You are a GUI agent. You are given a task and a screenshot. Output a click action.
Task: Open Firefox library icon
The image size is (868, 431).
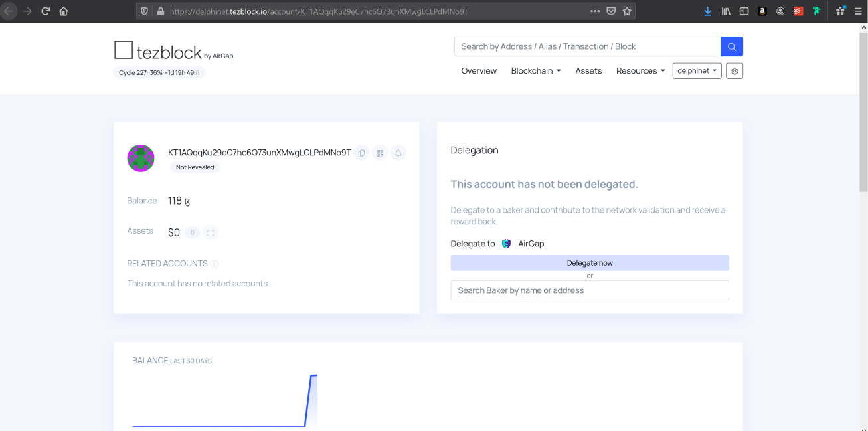point(726,11)
